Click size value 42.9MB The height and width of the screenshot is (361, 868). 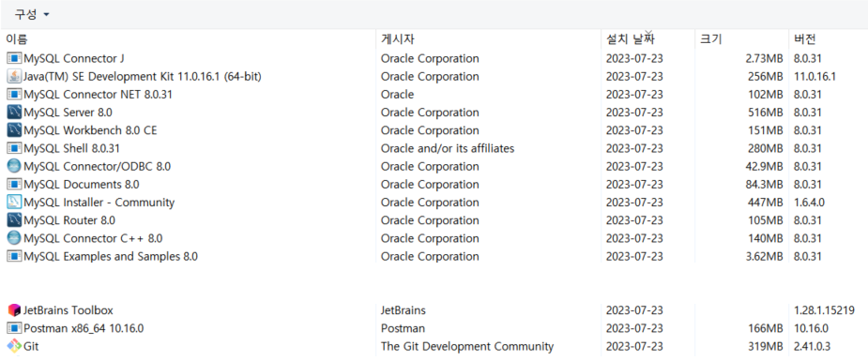point(764,166)
